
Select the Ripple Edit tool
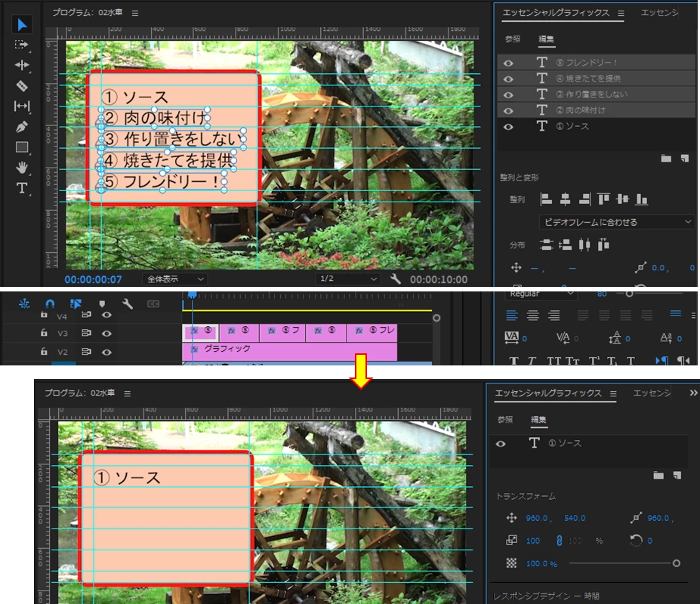(x=21, y=65)
